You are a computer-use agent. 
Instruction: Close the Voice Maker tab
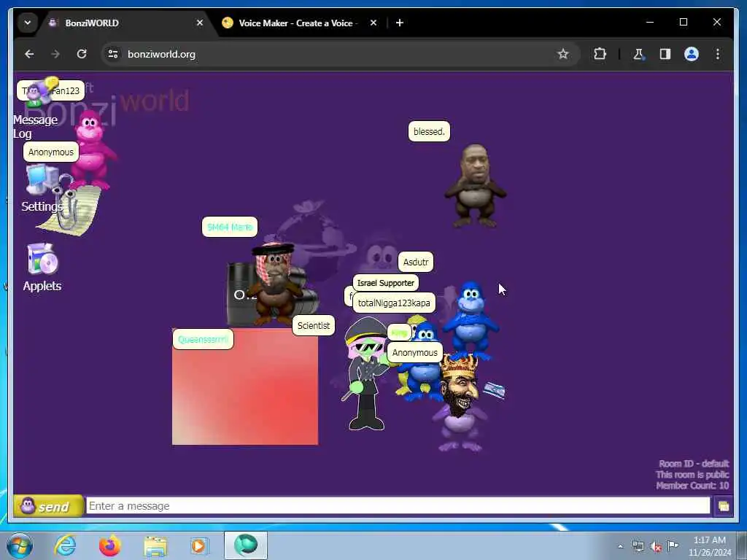point(373,23)
